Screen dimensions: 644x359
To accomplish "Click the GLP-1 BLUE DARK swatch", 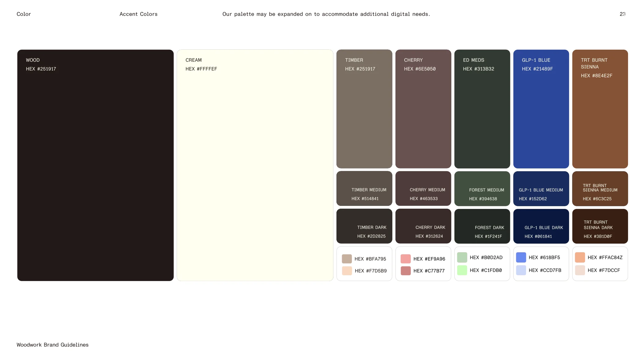I will click(541, 226).
